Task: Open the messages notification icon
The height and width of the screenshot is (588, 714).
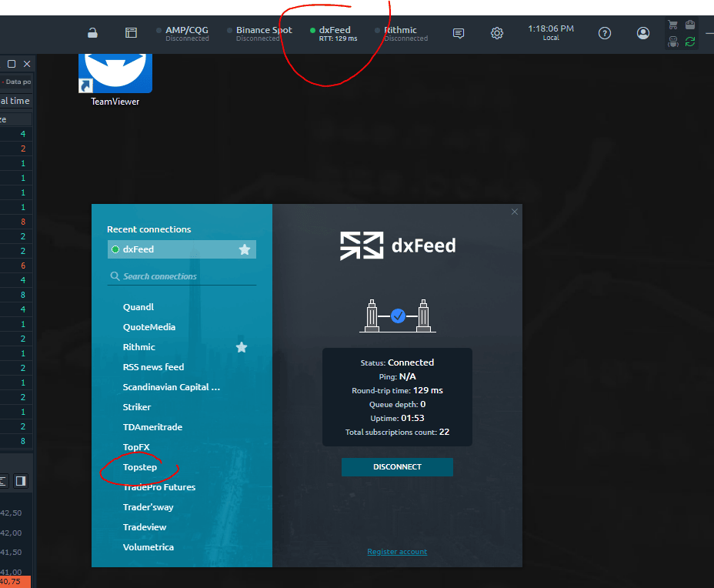Action: pos(459,33)
